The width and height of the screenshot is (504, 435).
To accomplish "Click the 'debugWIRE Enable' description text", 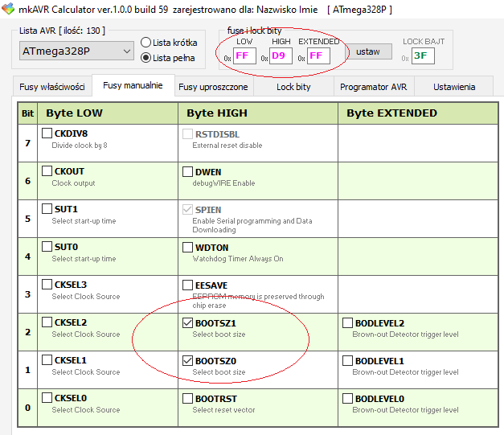I will pyautogui.click(x=223, y=183).
